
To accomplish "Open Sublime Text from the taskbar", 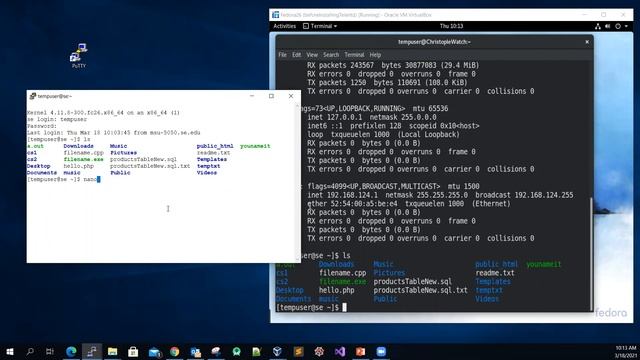I will click(x=299, y=351).
